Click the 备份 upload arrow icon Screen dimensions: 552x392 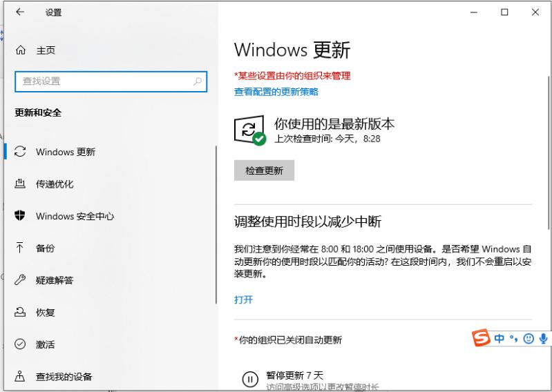point(20,248)
